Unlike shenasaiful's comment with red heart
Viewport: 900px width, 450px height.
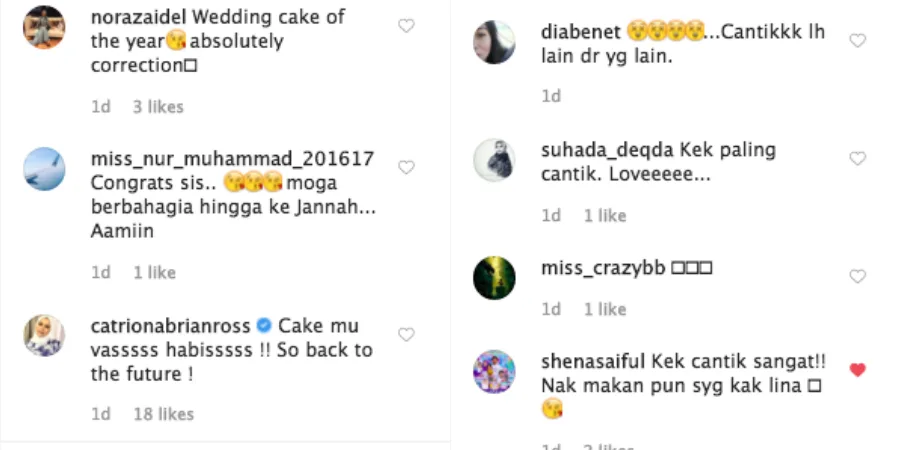(x=857, y=370)
